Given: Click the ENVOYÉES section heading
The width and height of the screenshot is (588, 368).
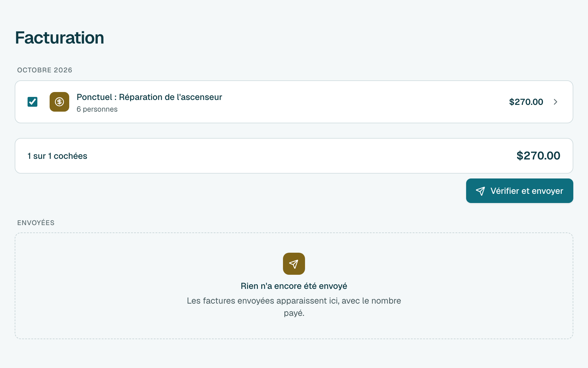Looking at the screenshot, I should 36,223.
